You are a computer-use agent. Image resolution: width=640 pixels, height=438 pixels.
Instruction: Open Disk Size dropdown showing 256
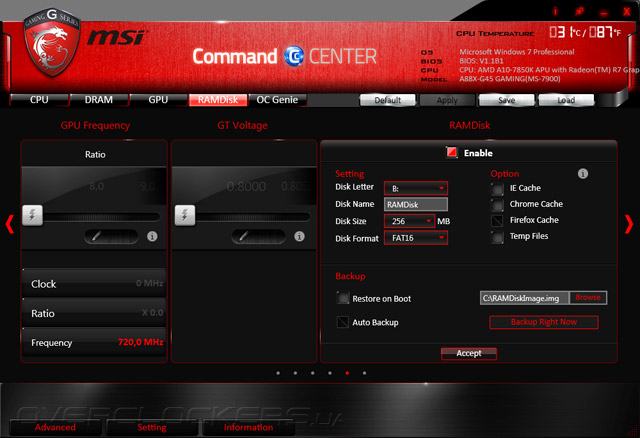pos(409,221)
